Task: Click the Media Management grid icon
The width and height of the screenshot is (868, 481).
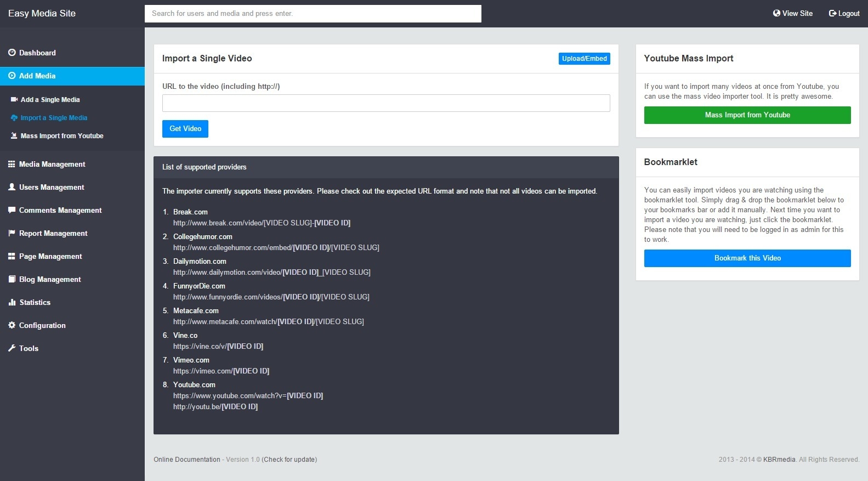Action: [x=12, y=164]
